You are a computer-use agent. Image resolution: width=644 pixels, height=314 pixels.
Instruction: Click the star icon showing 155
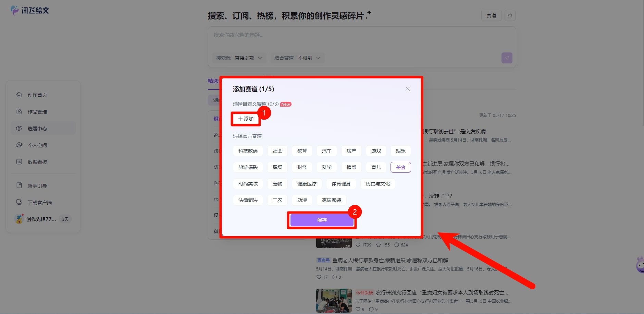point(379,245)
